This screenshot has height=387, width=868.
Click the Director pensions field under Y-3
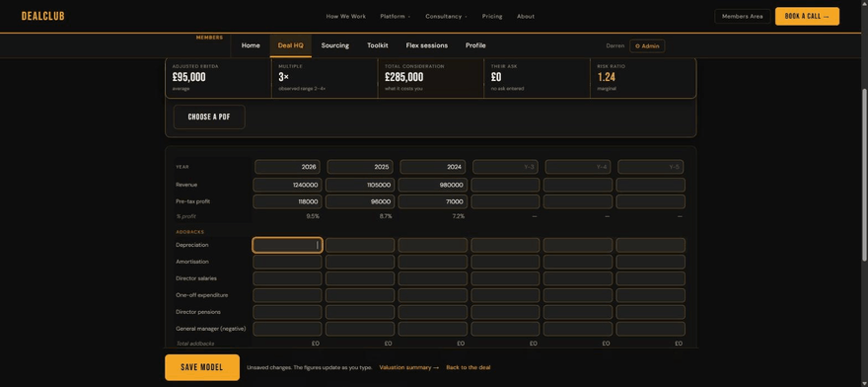[x=505, y=312]
